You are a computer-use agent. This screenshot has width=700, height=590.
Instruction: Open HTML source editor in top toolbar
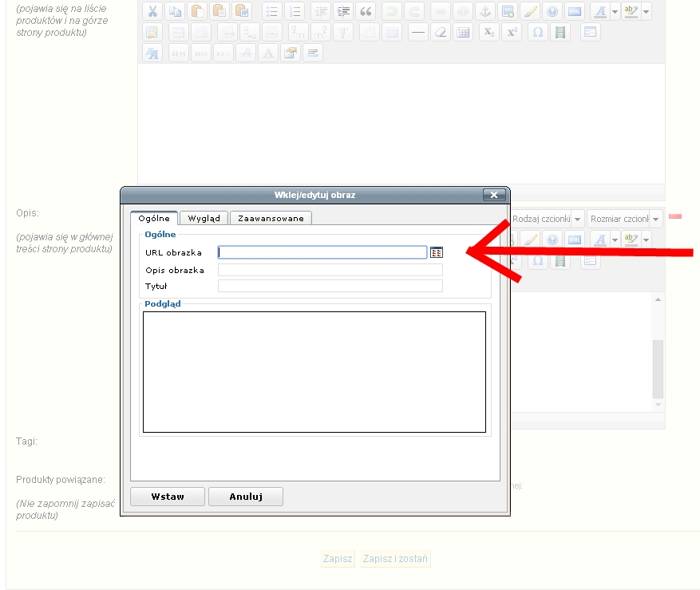(575, 11)
